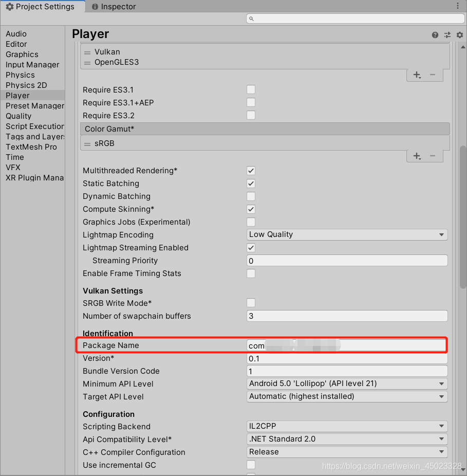Remove Graphics API with minus button
Image resolution: width=467 pixels, height=476 pixels.
click(x=433, y=75)
